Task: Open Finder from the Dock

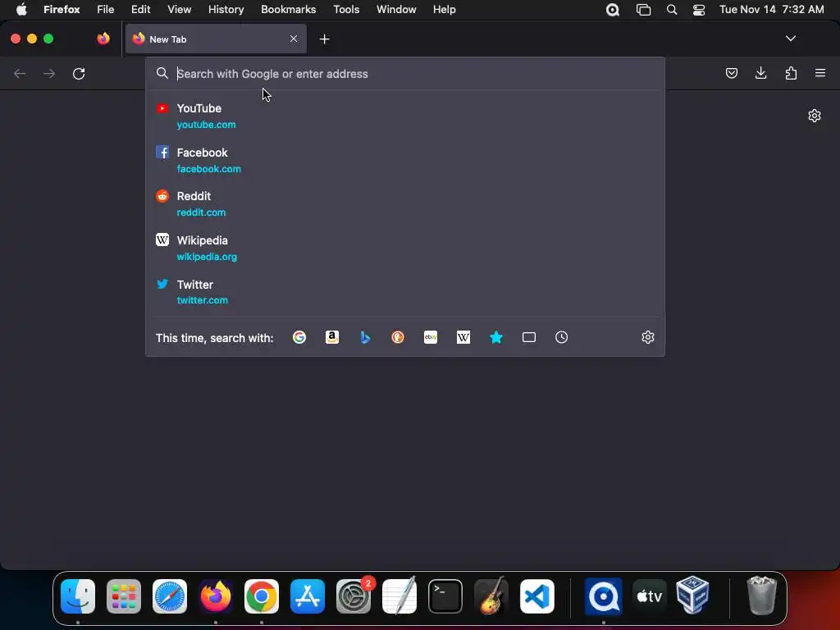Action: [78, 596]
